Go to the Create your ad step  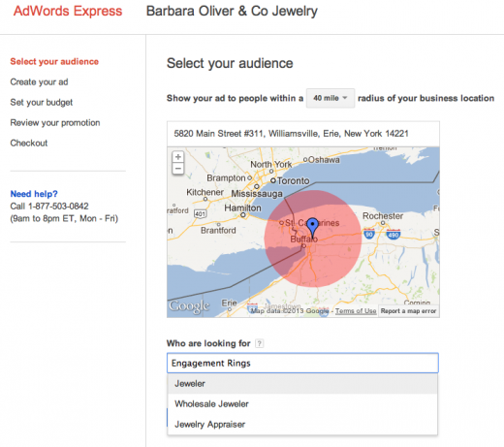click(x=39, y=82)
